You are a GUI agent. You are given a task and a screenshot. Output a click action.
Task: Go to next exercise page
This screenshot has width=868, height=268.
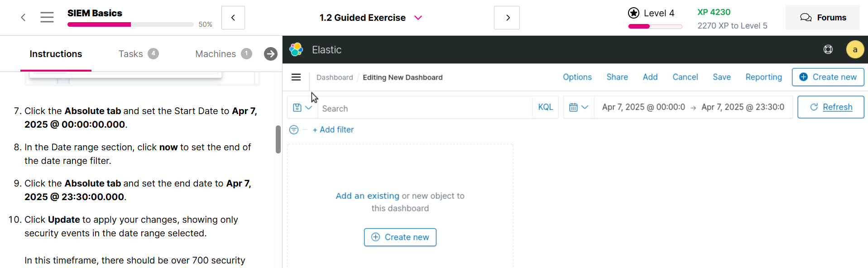point(507,18)
